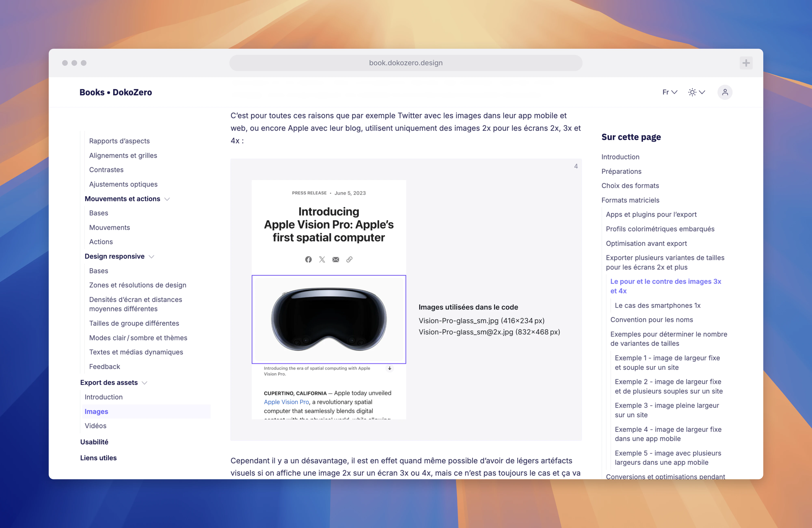The image size is (812, 528).
Task: Jump to Formats matriciels section
Action: [x=630, y=200]
